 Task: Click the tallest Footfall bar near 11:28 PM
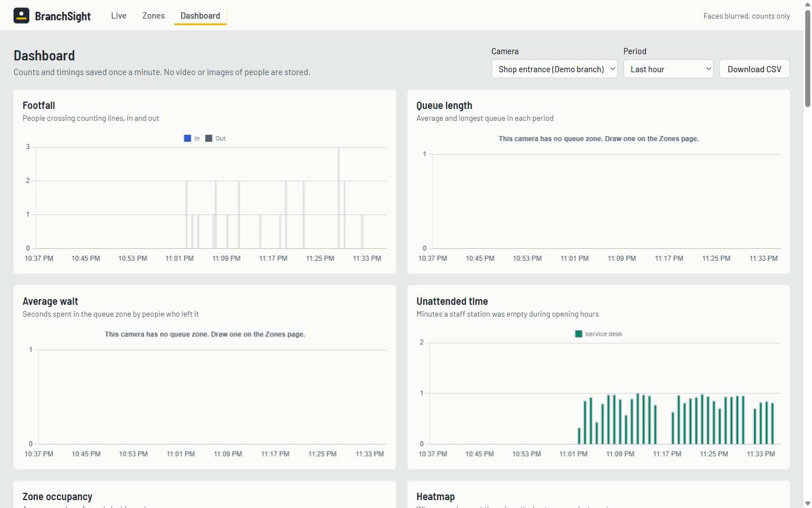[x=339, y=198]
